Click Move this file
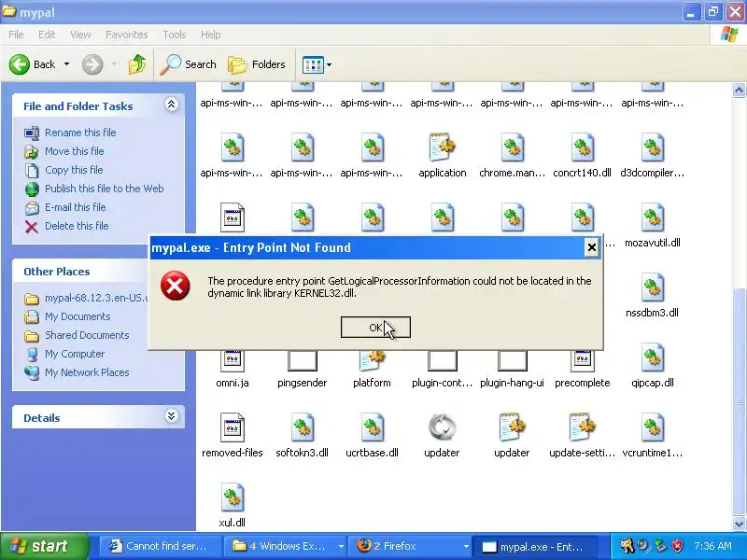The height and width of the screenshot is (560, 747). [x=75, y=151]
